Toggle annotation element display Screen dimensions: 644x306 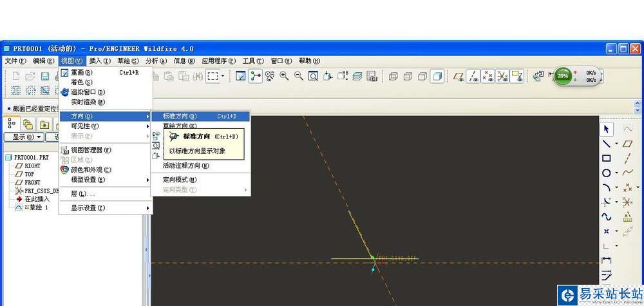pos(516,77)
